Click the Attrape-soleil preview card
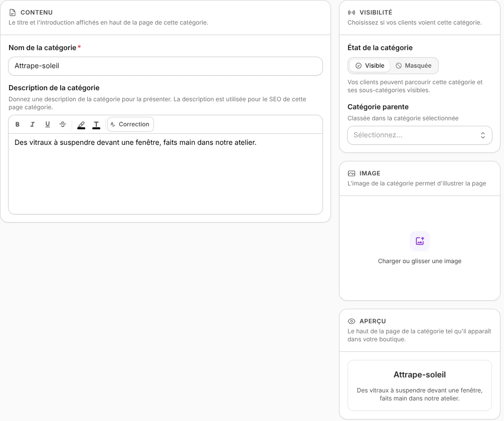 [420, 385]
